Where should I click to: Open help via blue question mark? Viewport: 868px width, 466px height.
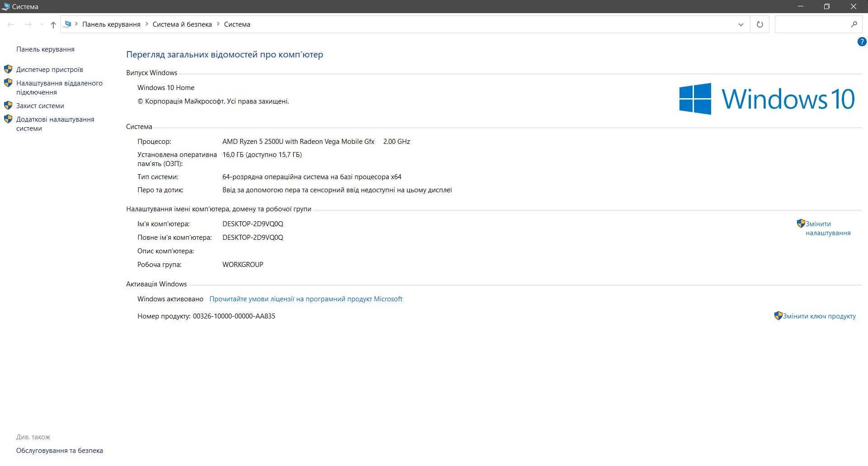tap(862, 42)
